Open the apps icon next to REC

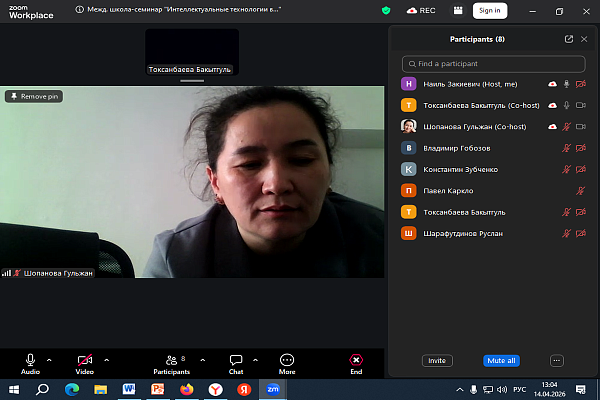tap(457, 10)
